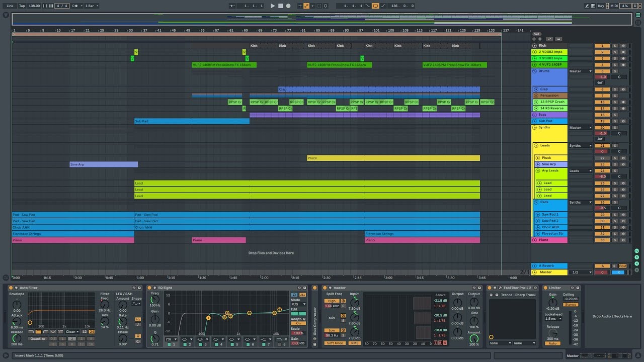
Task: Enable Draw Mode pencil tool
Action: coord(587,6)
